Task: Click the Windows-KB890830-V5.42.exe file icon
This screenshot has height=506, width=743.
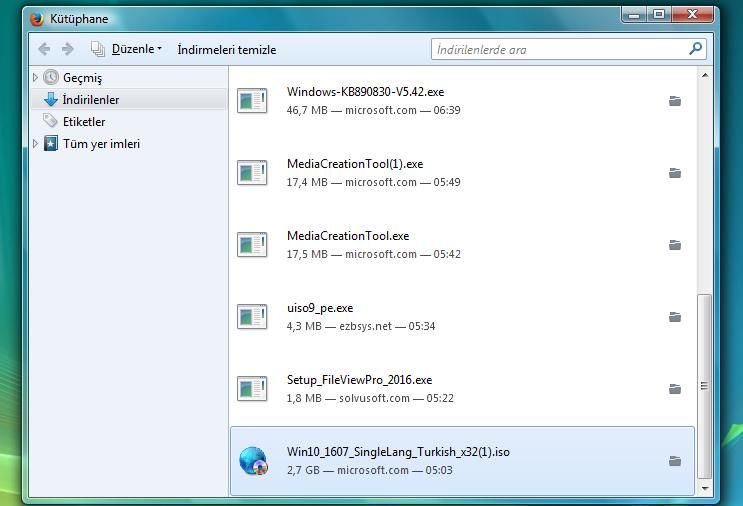Action: pyautogui.click(x=252, y=100)
